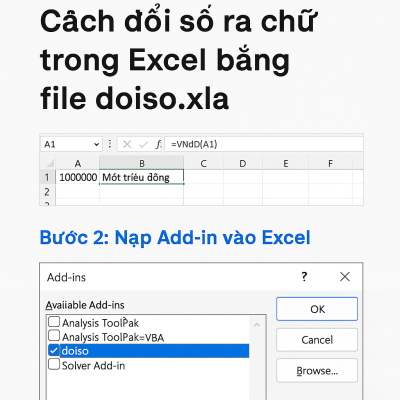
Task: Select column B header
Action: 142,163
